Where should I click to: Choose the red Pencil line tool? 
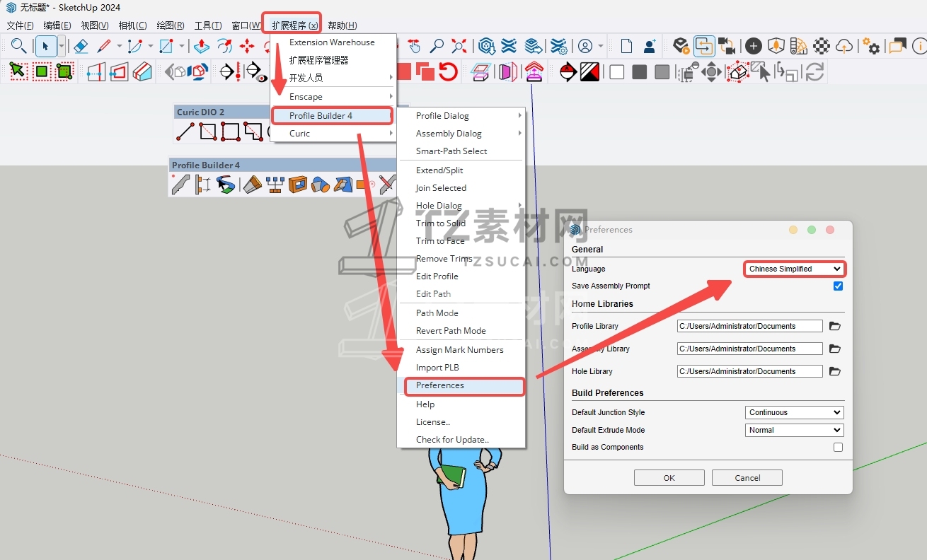point(104,47)
